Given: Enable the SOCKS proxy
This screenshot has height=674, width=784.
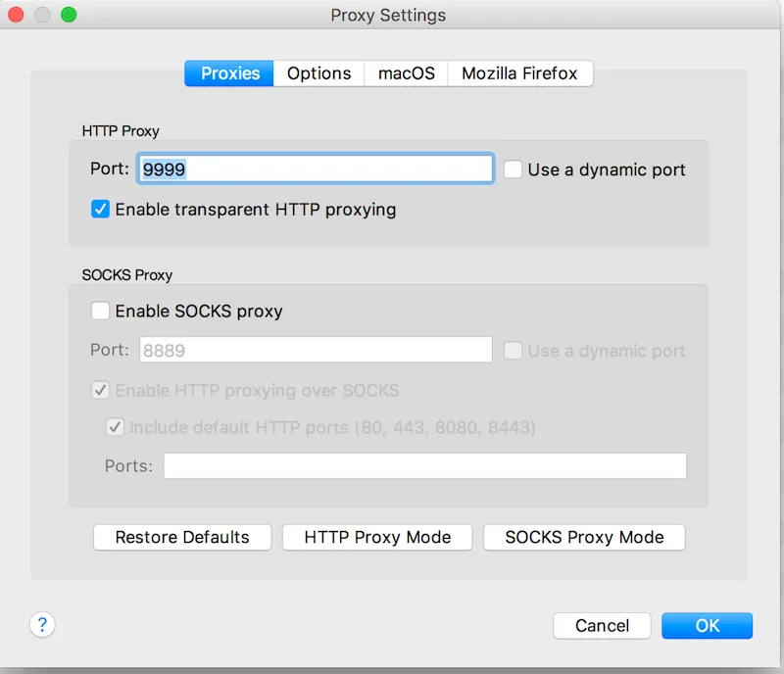Looking at the screenshot, I should 99,312.
